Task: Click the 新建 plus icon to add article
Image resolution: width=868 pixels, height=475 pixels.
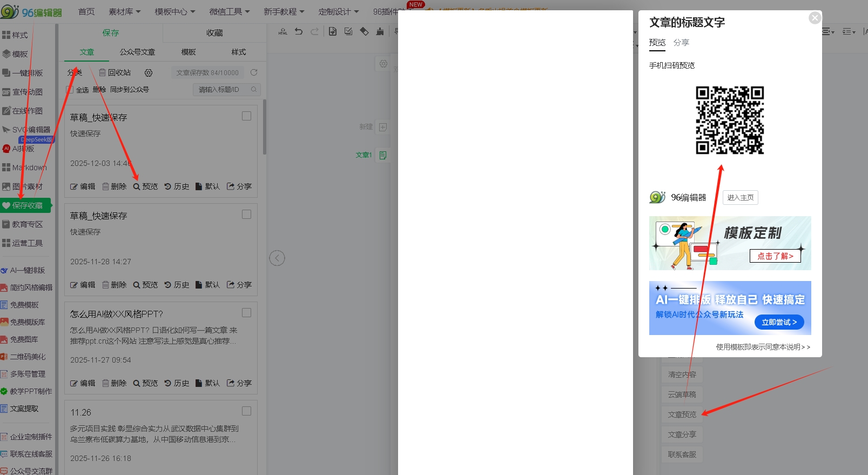Action: 383,127
